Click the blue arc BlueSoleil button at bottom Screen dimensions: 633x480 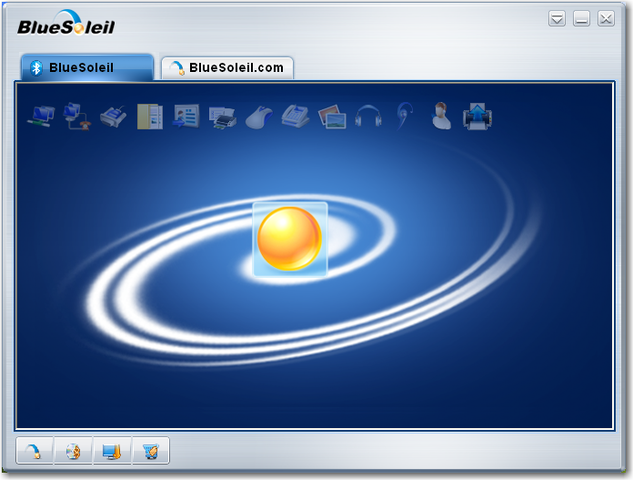tap(34, 451)
